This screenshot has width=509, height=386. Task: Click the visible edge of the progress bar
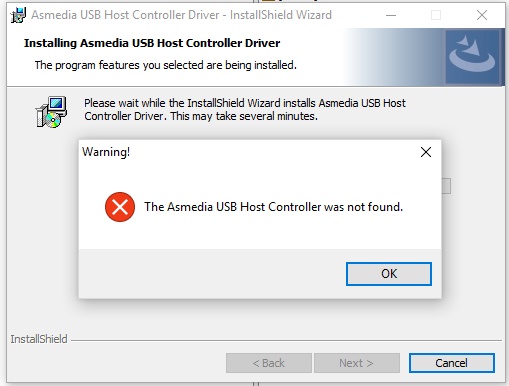446,186
